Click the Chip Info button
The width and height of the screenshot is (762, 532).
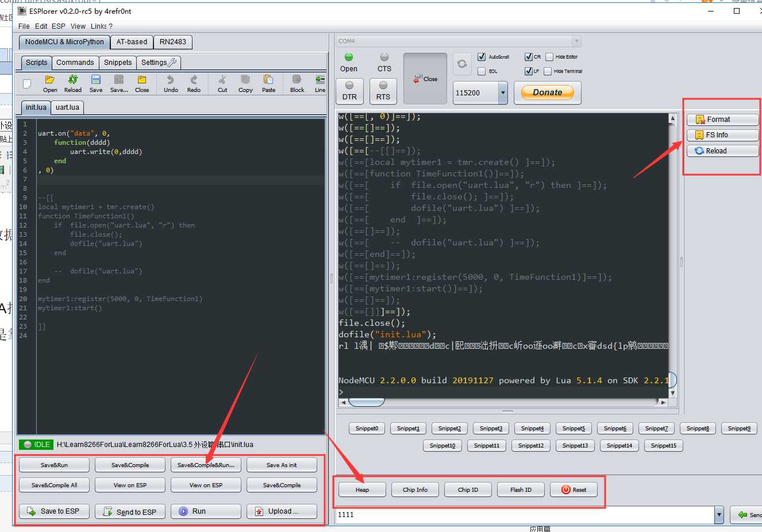click(x=415, y=489)
